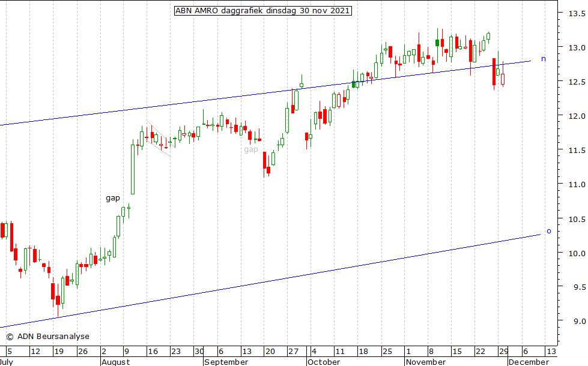Select the date label 23 in August
Screen dimensions: 588x366
pyautogui.click(x=176, y=352)
